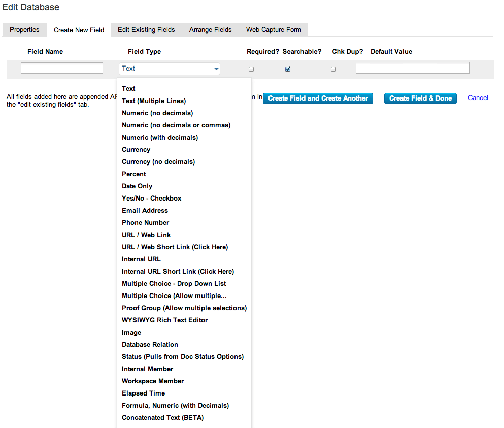Click Create Field & Done button
Image resolution: width=504 pixels, height=428 pixels.
(420, 98)
